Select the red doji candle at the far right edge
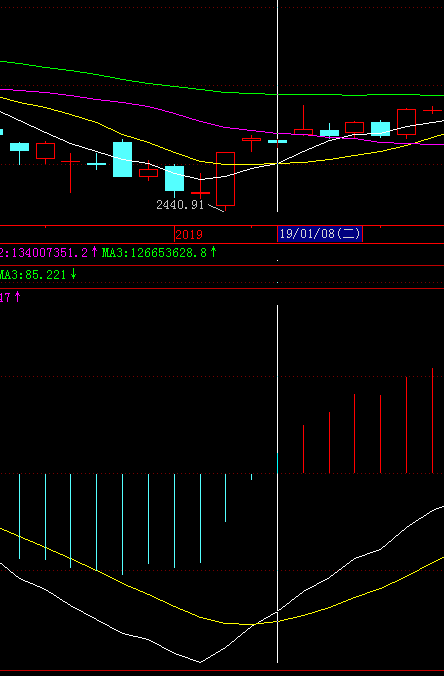This screenshot has width=444, height=676. coord(432,111)
